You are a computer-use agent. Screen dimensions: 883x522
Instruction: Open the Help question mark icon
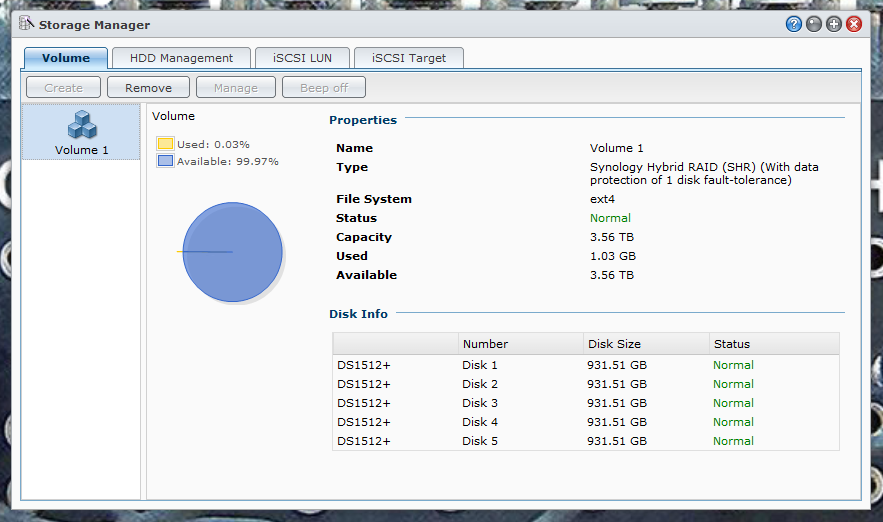[x=793, y=24]
